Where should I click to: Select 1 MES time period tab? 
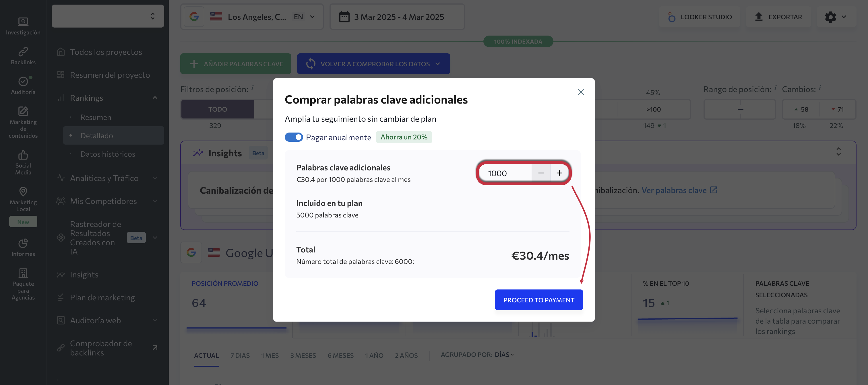(270, 355)
